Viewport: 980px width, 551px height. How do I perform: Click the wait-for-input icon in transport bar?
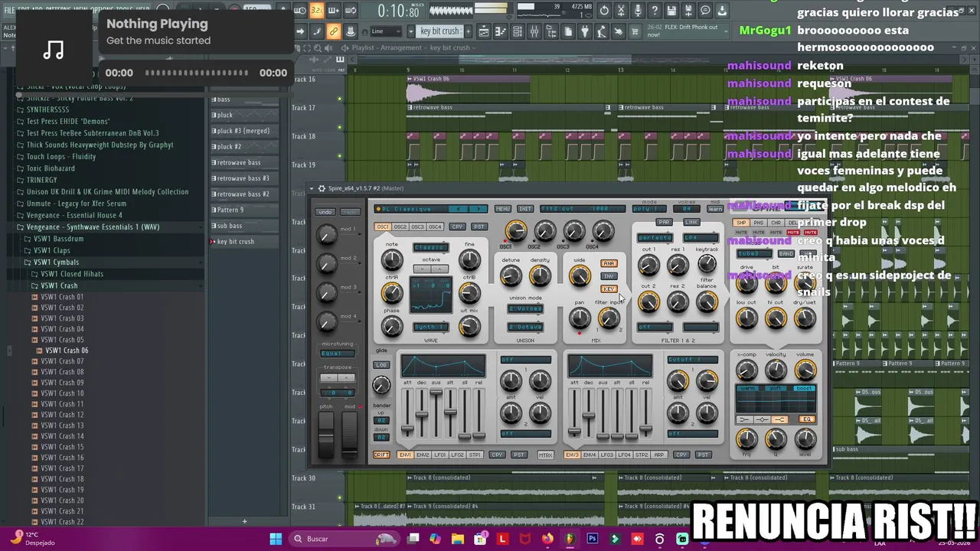pos(299,11)
